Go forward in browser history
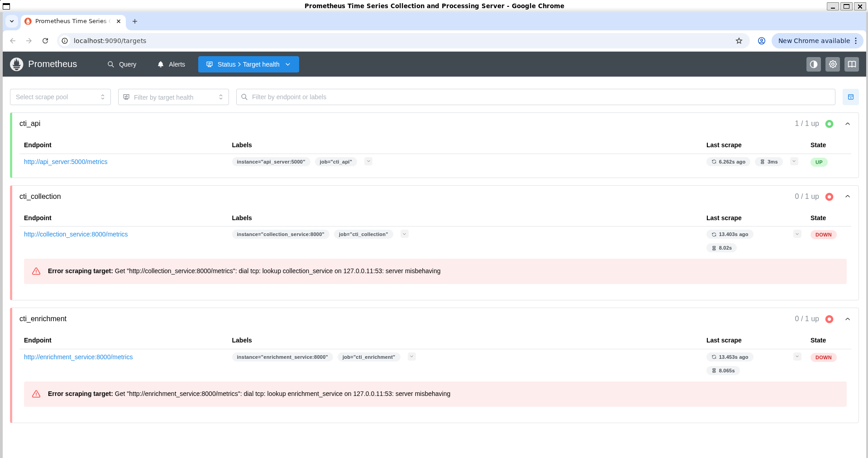This screenshot has height=458, width=868. [29, 41]
